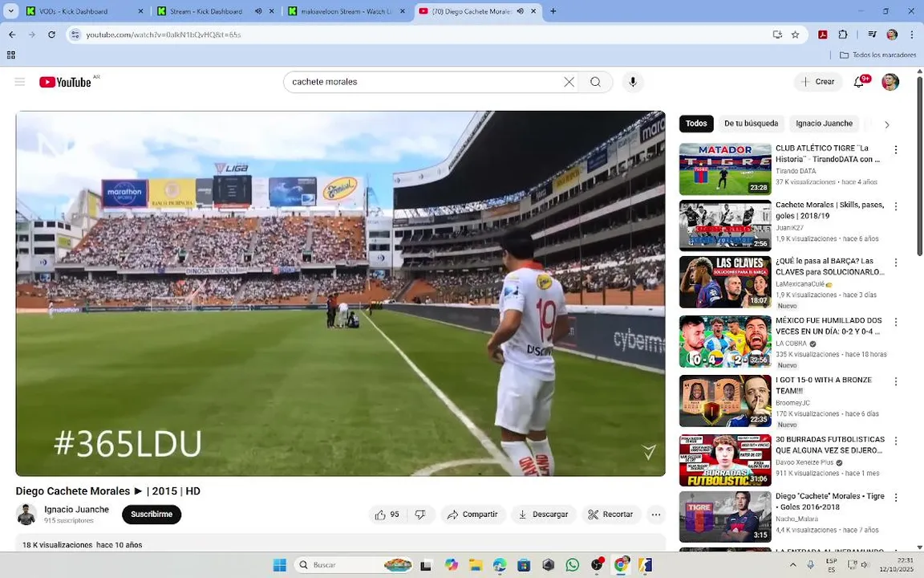Open more actions ellipsis under video

655,515
